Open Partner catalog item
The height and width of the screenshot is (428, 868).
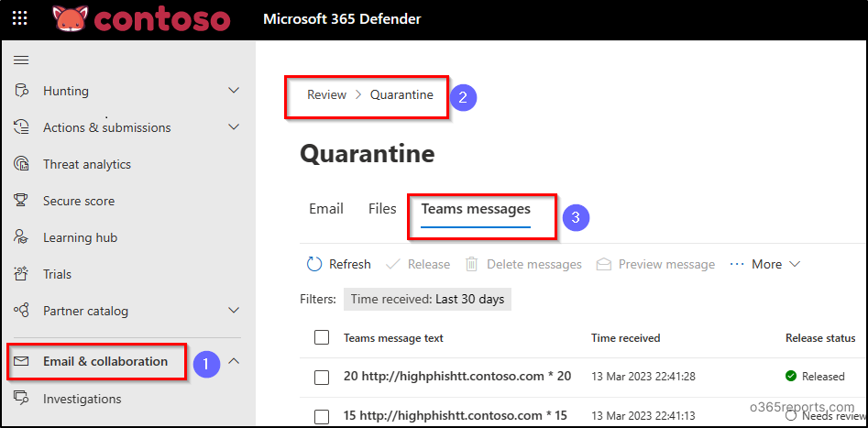pyautogui.click(x=85, y=311)
